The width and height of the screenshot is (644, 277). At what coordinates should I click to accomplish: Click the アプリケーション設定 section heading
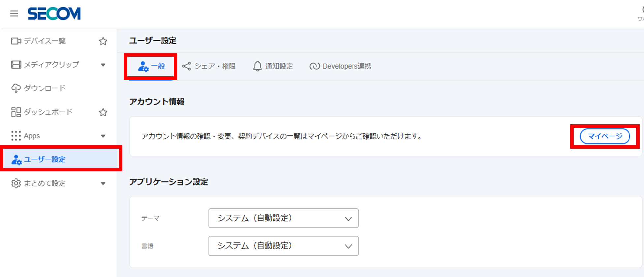pyautogui.click(x=169, y=182)
